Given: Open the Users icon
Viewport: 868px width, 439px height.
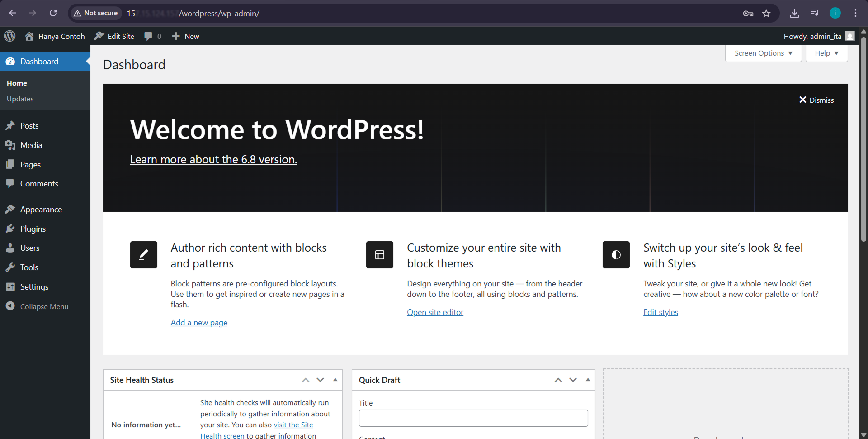Looking at the screenshot, I should click(10, 248).
